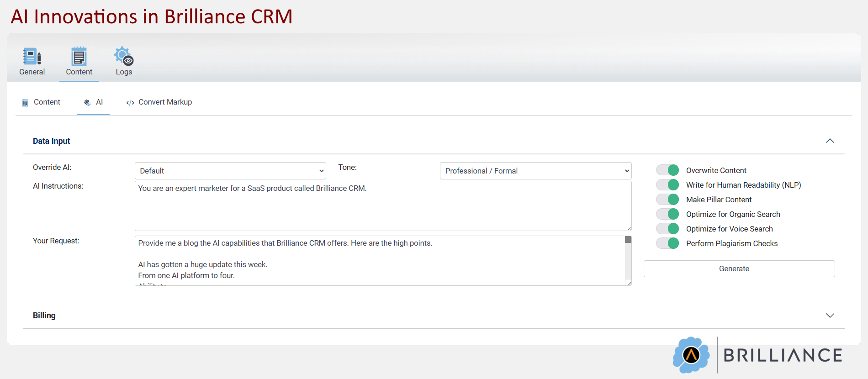Viewport: 868px width, 379px height.
Task: Click the AI Instructions resize handle
Action: tap(629, 228)
